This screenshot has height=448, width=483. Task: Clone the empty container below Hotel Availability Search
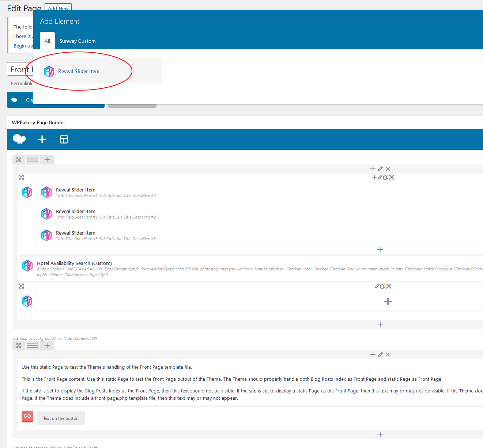pos(383,286)
